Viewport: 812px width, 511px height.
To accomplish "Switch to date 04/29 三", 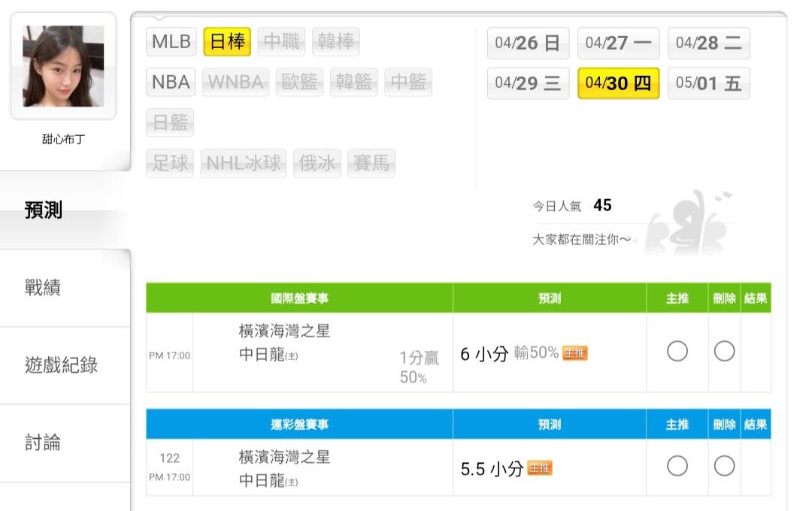I will (x=528, y=83).
